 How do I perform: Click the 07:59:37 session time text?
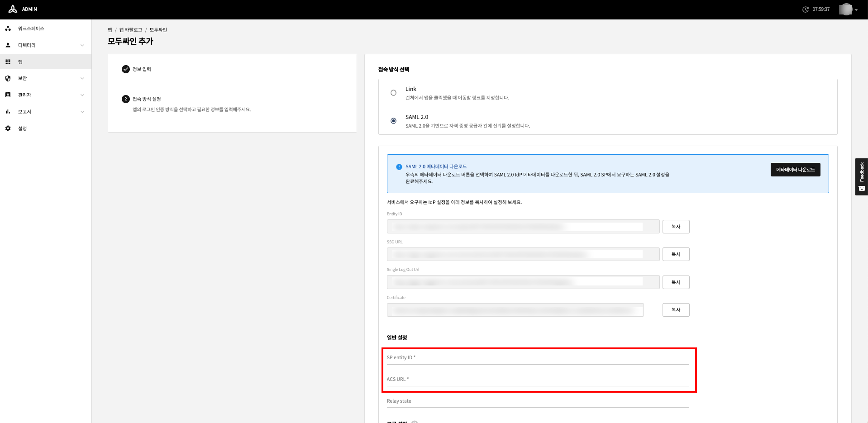coord(821,10)
